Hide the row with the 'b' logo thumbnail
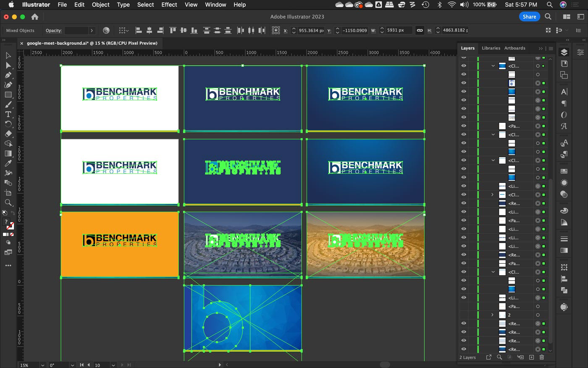 tap(464, 83)
